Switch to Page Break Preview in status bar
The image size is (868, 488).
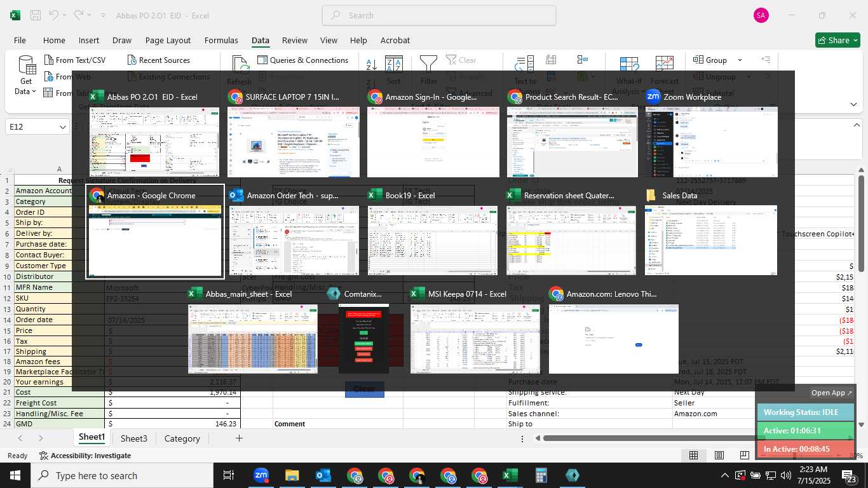(x=744, y=456)
